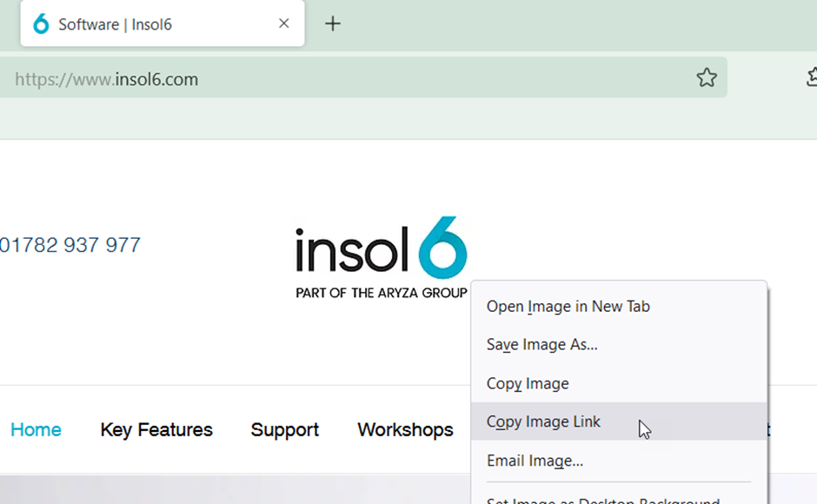Focus the address bar showing insol6.com
817x504 pixels.
tap(348, 79)
